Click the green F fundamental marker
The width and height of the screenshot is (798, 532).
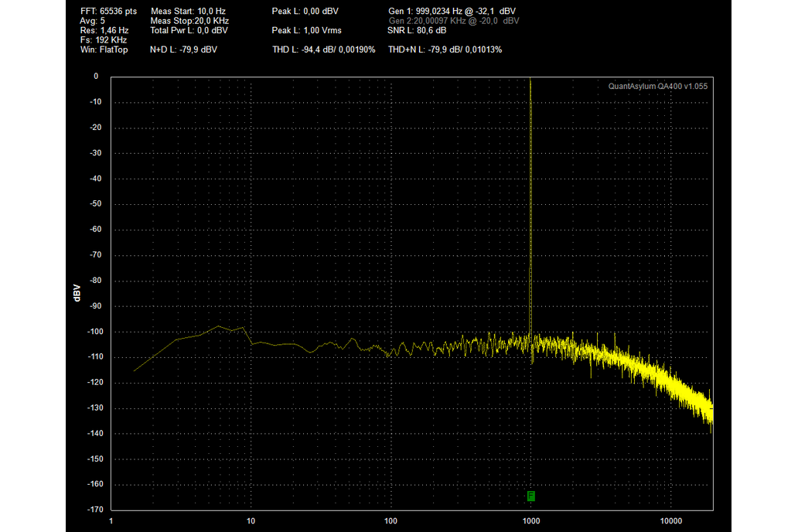pyautogui.click(x=531, y=496)
